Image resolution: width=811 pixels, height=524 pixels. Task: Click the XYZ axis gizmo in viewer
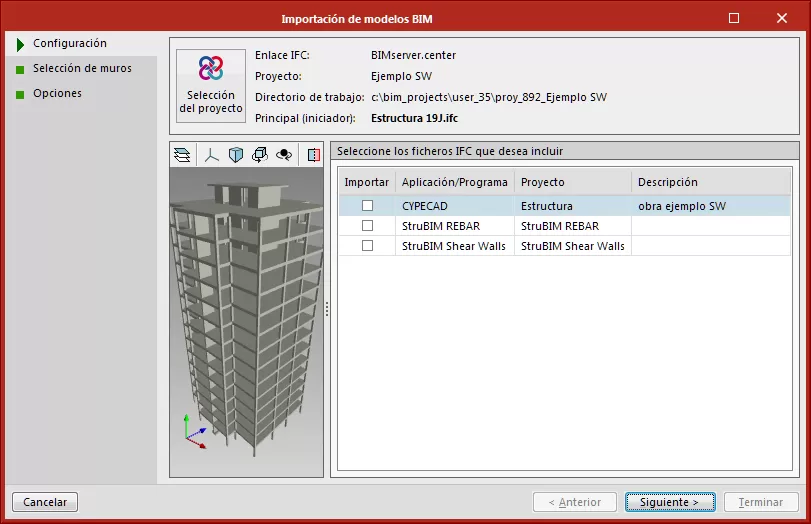coord(193,431)
